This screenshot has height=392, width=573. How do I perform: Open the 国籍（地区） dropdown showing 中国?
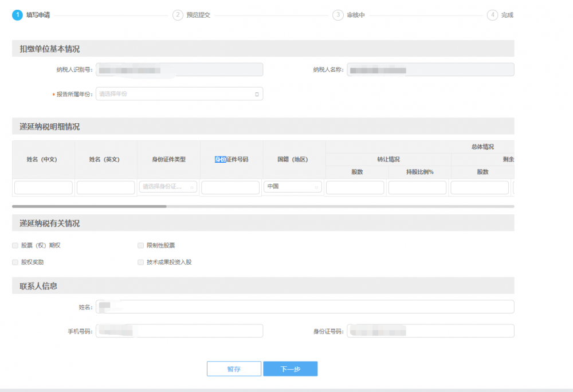[292, 187]
